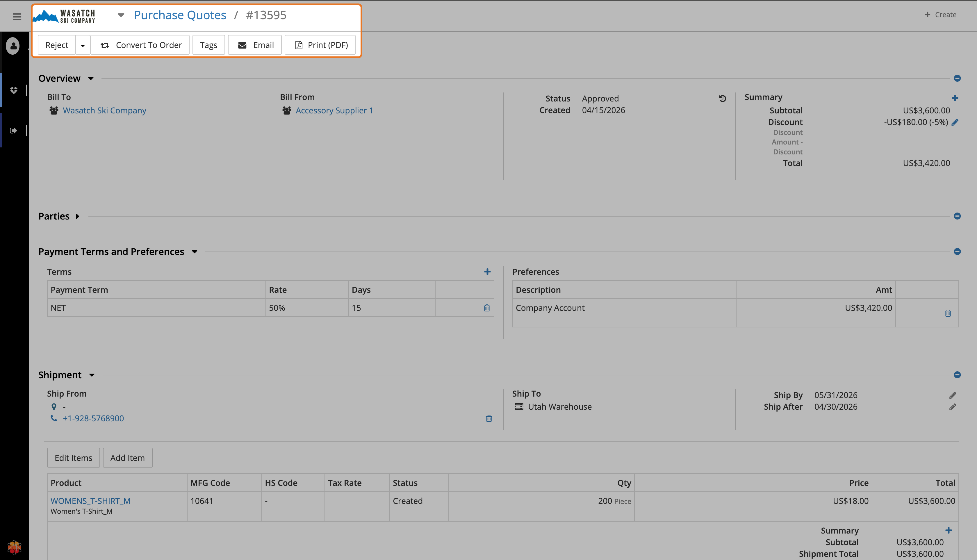
Task: Open the WOMENS_T-SHIRT_M product link
Action: click(x=90, y=501)
